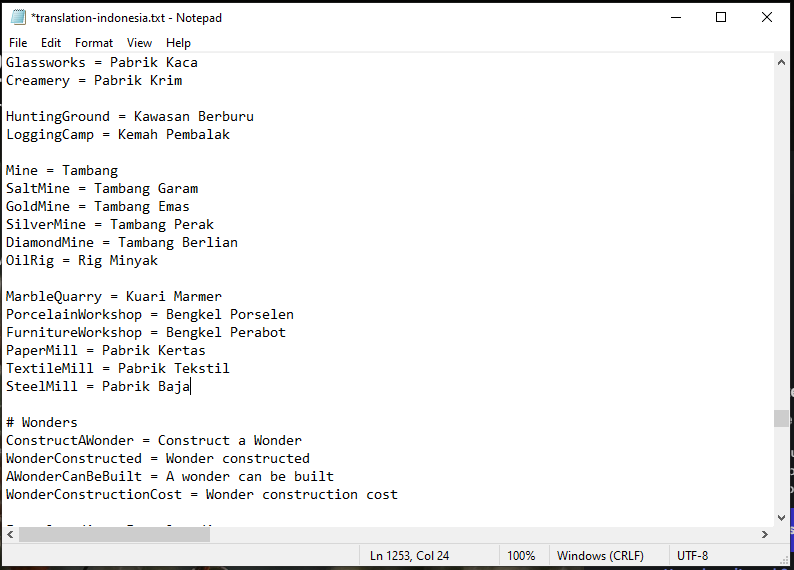Open the Format menu
Viewport: 794px width, 570px height.
[x=94, y=43]
